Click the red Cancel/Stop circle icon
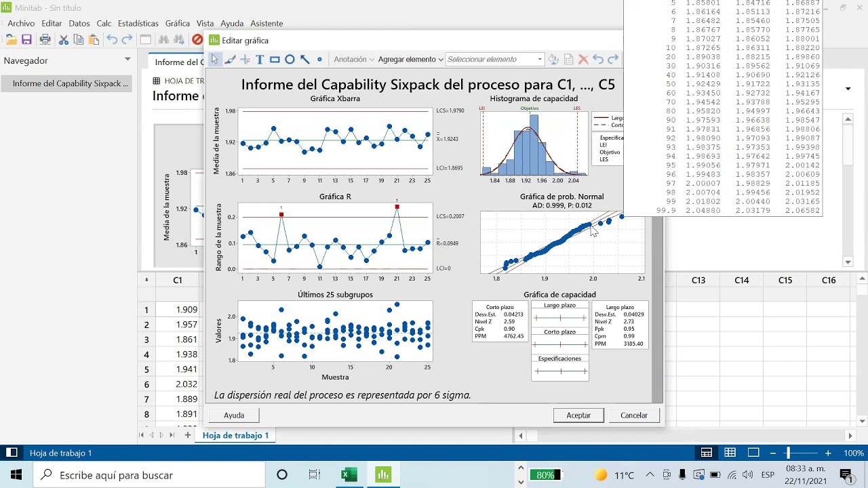Image resolution: width=868 pixels, height=488 pixels. point(197,40)
